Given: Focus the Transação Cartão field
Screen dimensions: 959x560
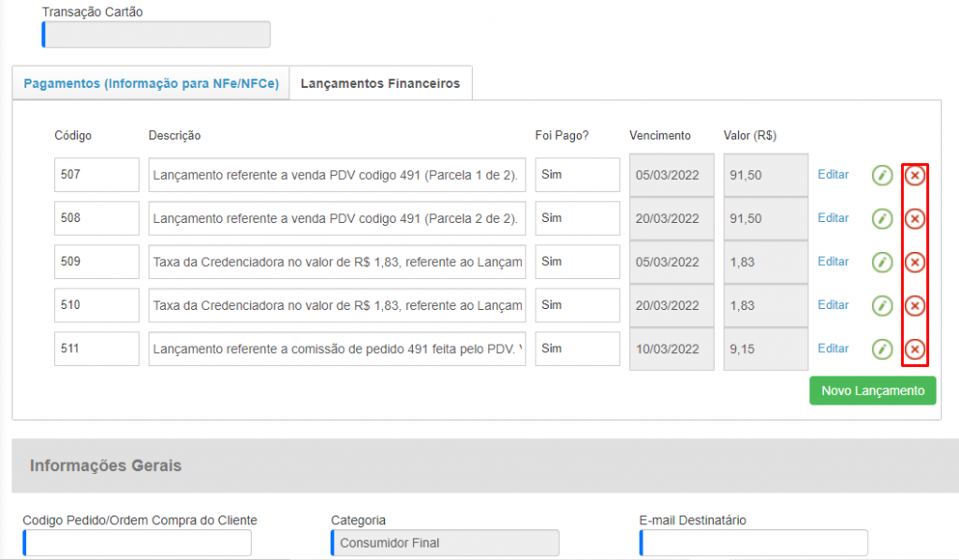Looking at the screenshot, I should tap(156, 35).
